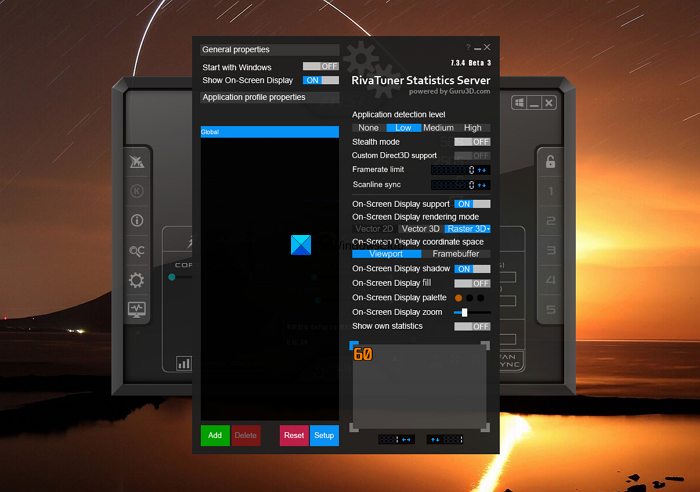Toggle Start with Windows switch
Screen dimensions: 700x492
321,66
